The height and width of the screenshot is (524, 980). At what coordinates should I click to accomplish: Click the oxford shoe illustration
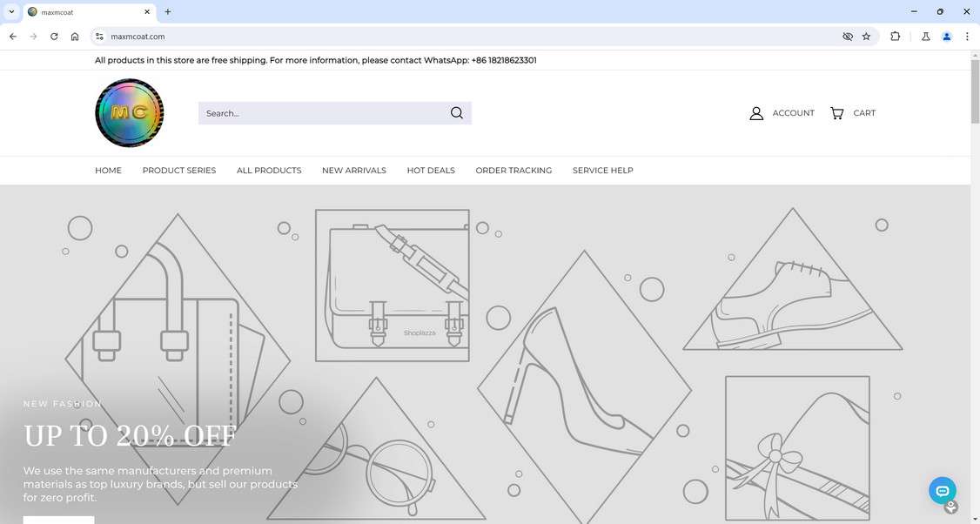[x=793, y=279]
